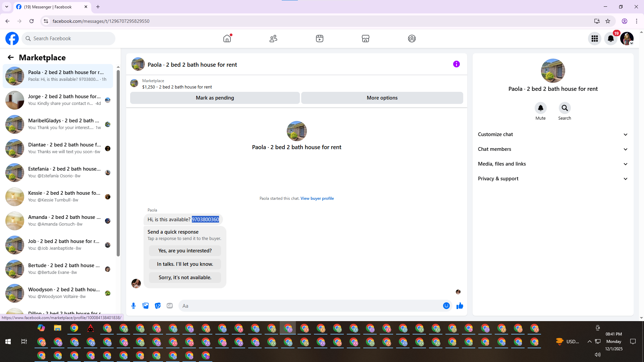644x362 pixels.
Task: Focus the Aa message input box
Action: tap(310, 306)
